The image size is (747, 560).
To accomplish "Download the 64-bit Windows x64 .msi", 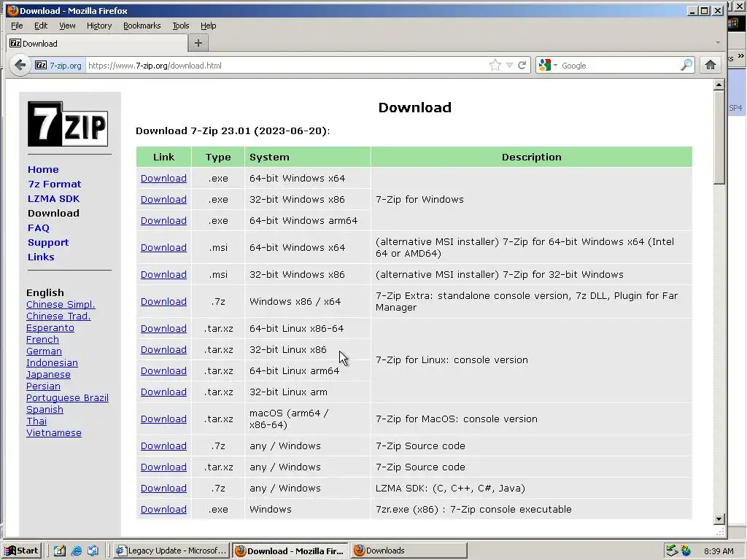I will coord(163,248).
